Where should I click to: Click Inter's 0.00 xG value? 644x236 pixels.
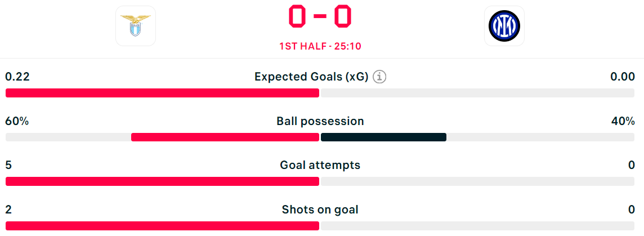tap(623, 77)
